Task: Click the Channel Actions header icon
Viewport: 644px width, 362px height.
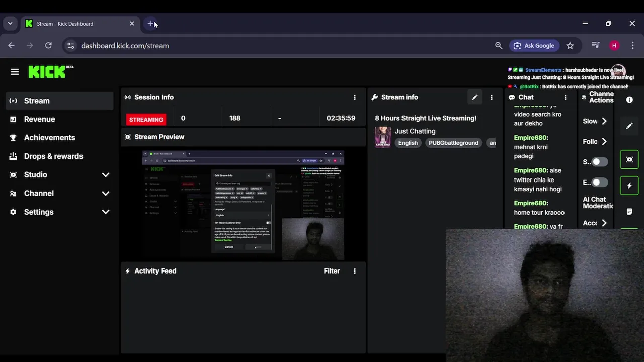Action: pyautogui.click(x=584, y=97)
